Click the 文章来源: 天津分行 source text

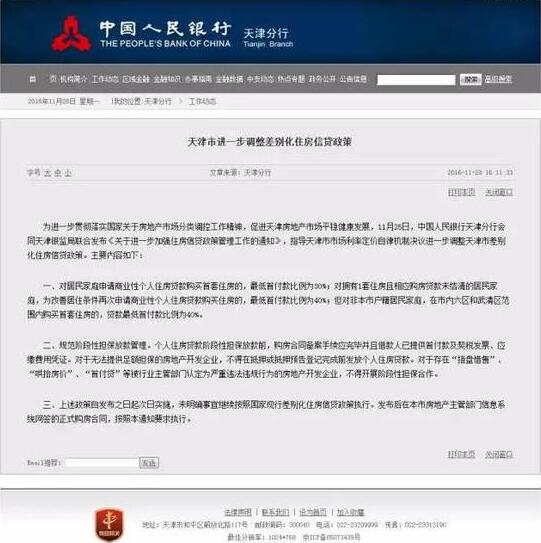240,172
